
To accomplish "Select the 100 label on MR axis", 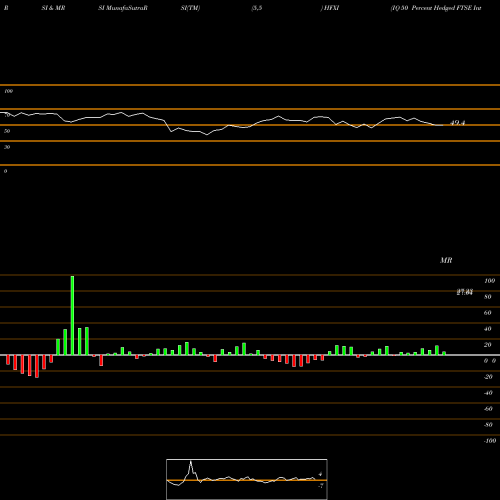I will [x=489, y=281].
